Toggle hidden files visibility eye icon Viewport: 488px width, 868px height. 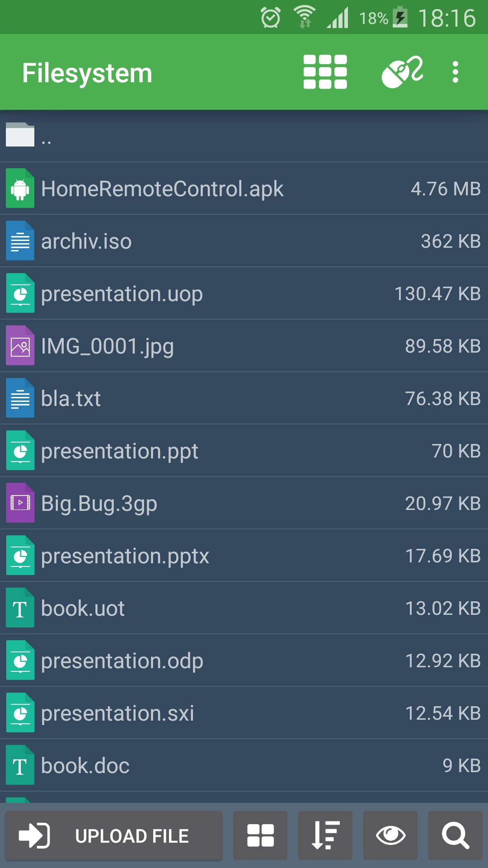tap(390, 835)
